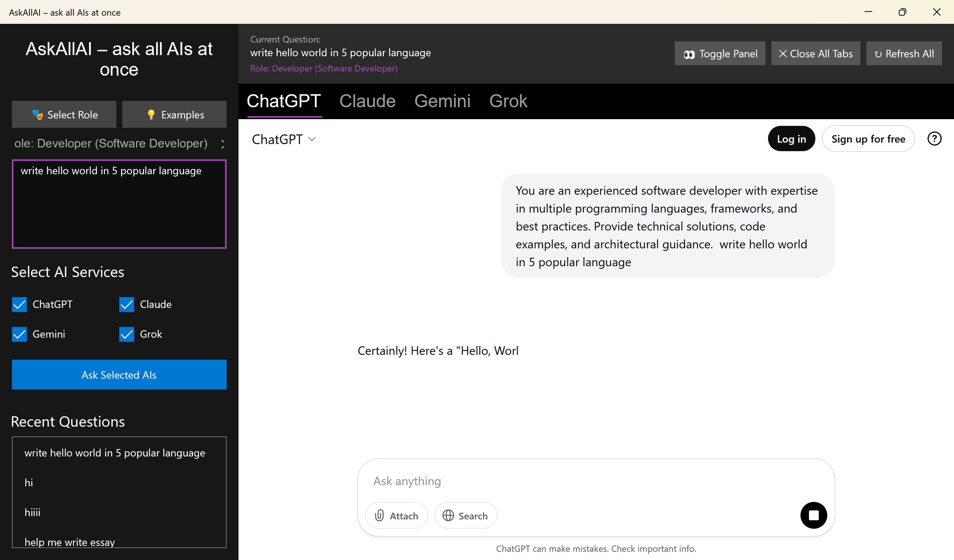Toggle Panel with the eyes icon
This screenshot has width=954, height=560.
(x=720, y=54)
